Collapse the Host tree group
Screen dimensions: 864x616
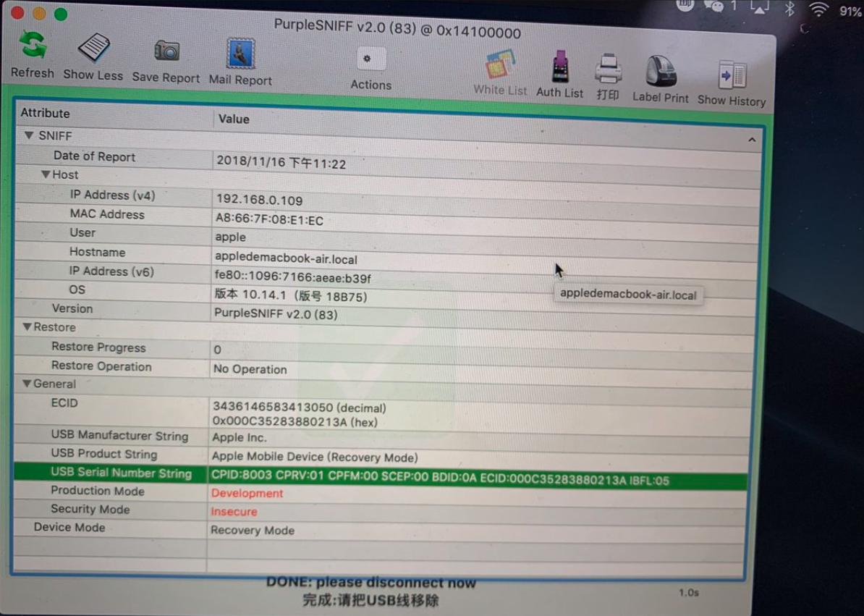pos(46,174)
